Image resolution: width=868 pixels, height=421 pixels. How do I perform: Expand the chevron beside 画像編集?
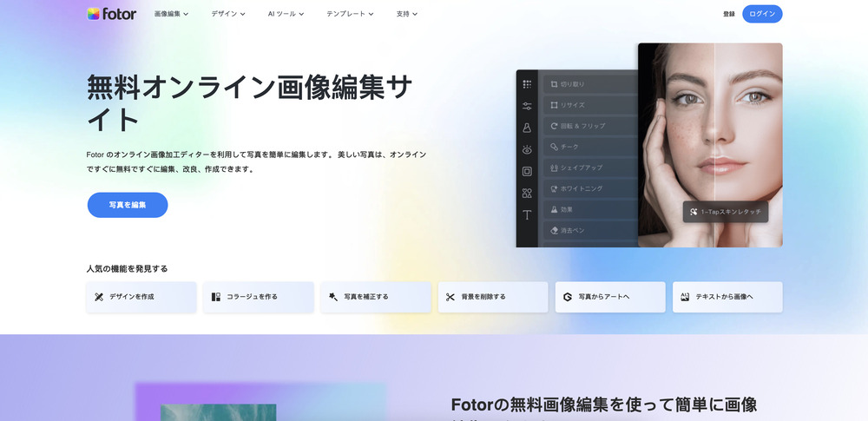[186, 15]
